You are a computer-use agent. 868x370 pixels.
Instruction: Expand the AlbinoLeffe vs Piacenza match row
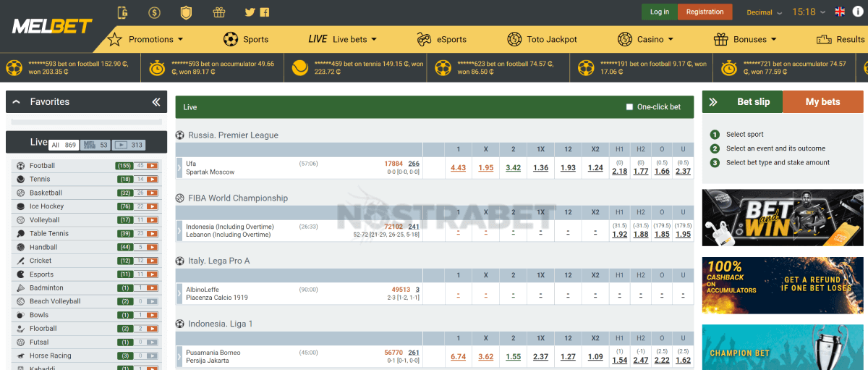tap(179, 293)
